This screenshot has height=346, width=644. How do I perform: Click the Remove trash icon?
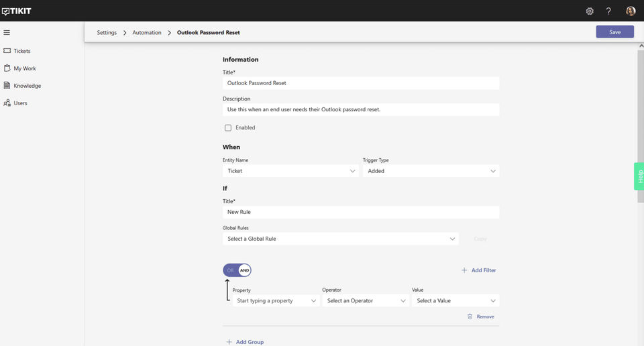[x=470, y=316]
